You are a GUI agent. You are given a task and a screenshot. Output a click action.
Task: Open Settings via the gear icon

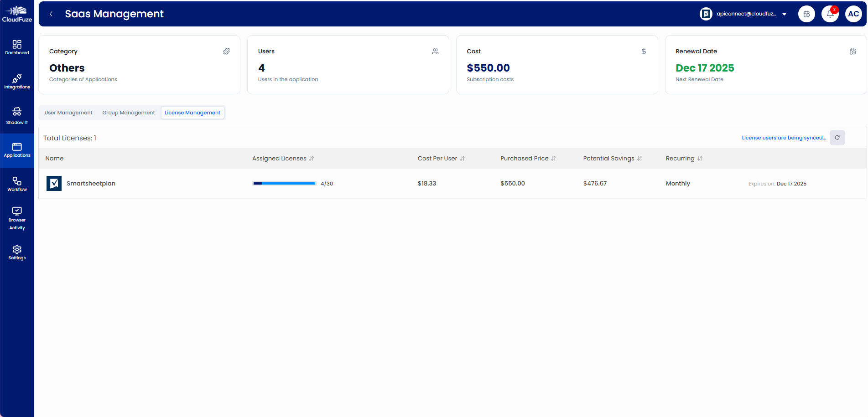click(17, 252)
